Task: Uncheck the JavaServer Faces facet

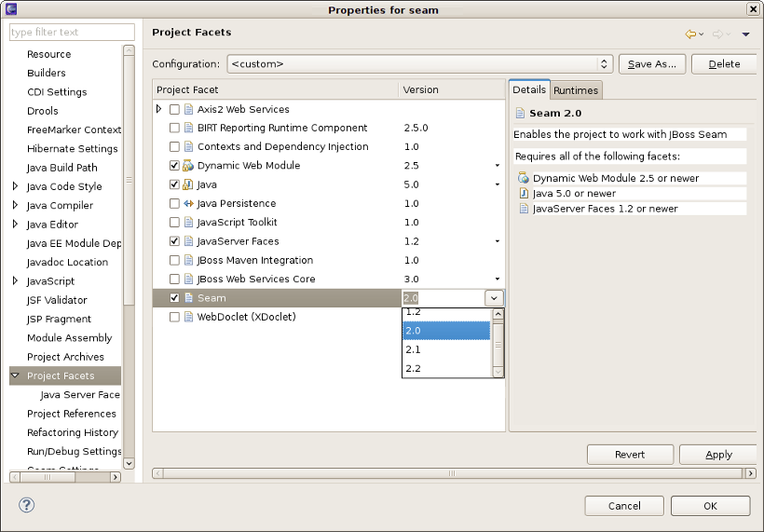Action: point(174,241)
